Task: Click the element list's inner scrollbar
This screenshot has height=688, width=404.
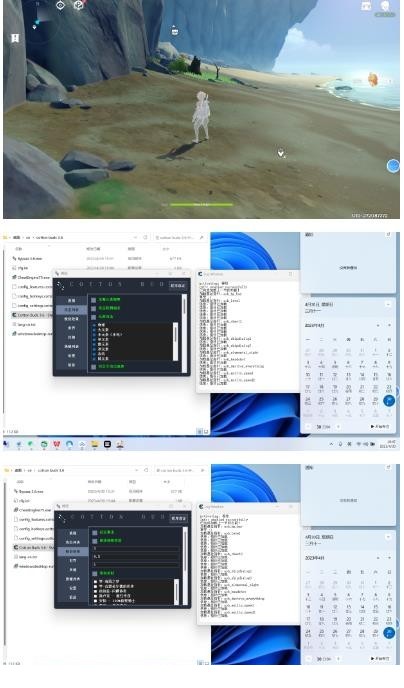Action: [175, 342]
